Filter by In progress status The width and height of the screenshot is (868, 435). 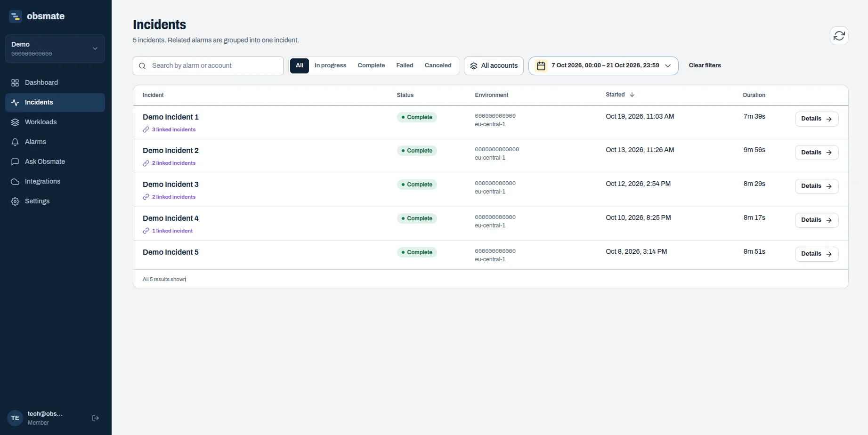(x=330, y=65)
